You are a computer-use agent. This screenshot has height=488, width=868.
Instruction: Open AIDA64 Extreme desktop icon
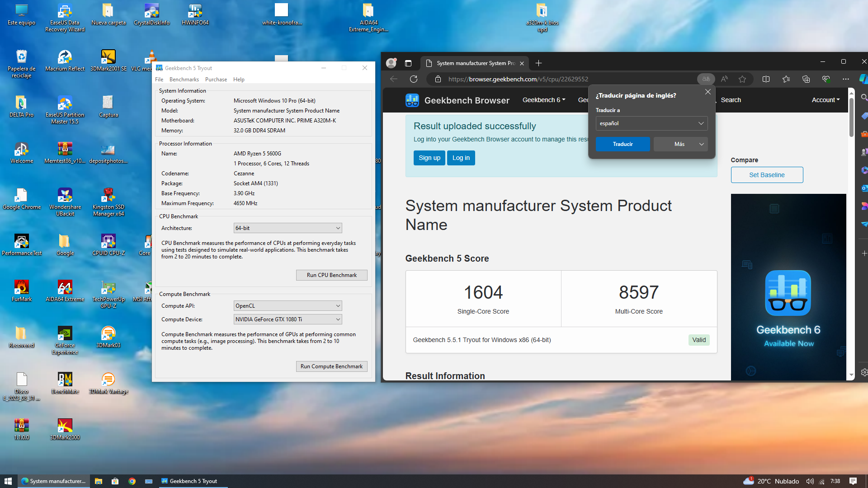65,291
